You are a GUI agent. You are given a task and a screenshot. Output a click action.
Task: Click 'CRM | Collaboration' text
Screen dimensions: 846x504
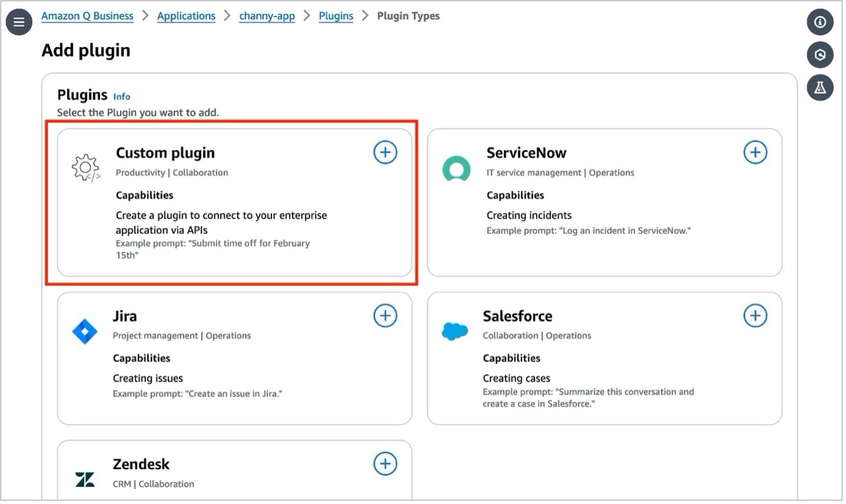coord(153,484)
